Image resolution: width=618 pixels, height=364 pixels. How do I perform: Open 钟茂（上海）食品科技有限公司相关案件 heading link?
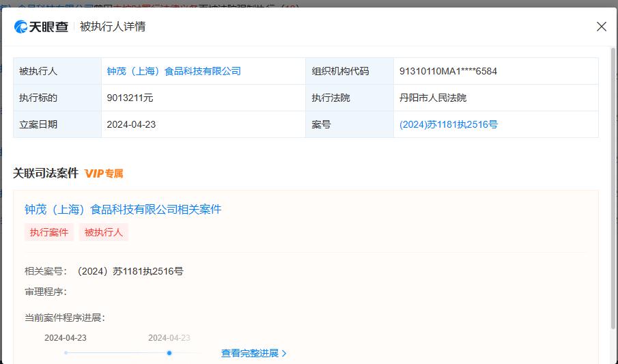click(x=123, y=210)
